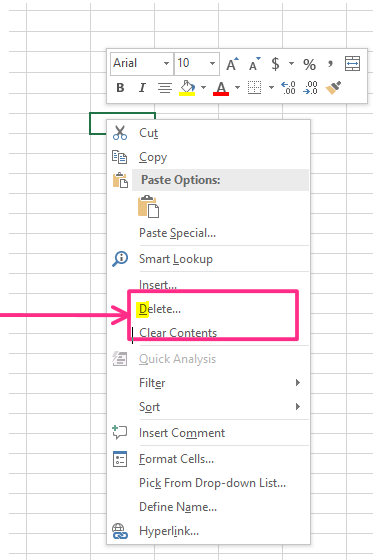Click the Paste clipboard option icon
This screenshot has height=560, width=373.
[x=148, y=206]
